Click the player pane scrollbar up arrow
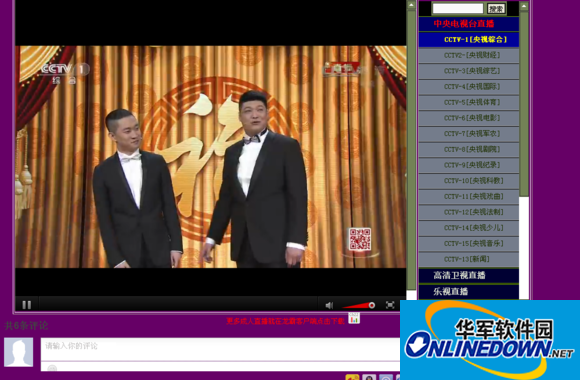Screen dimensions: 580x380 click(x=411, y=5)
